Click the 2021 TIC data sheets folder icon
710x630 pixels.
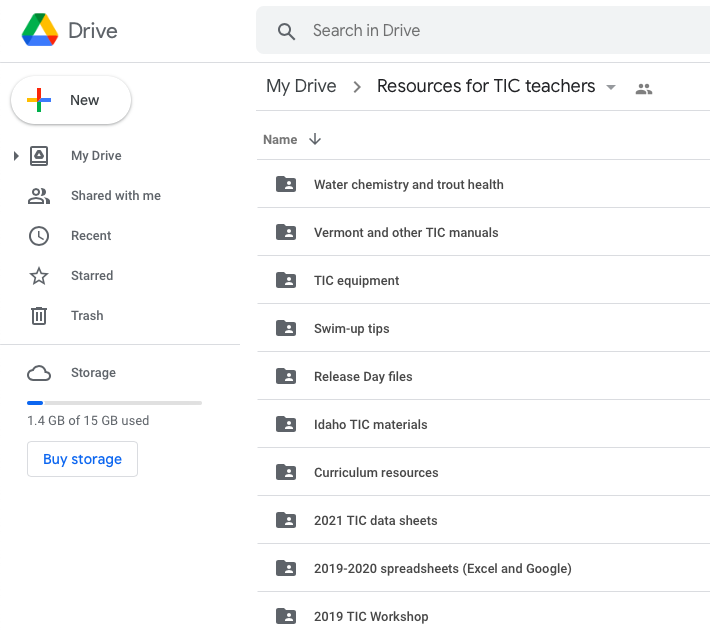286,520
